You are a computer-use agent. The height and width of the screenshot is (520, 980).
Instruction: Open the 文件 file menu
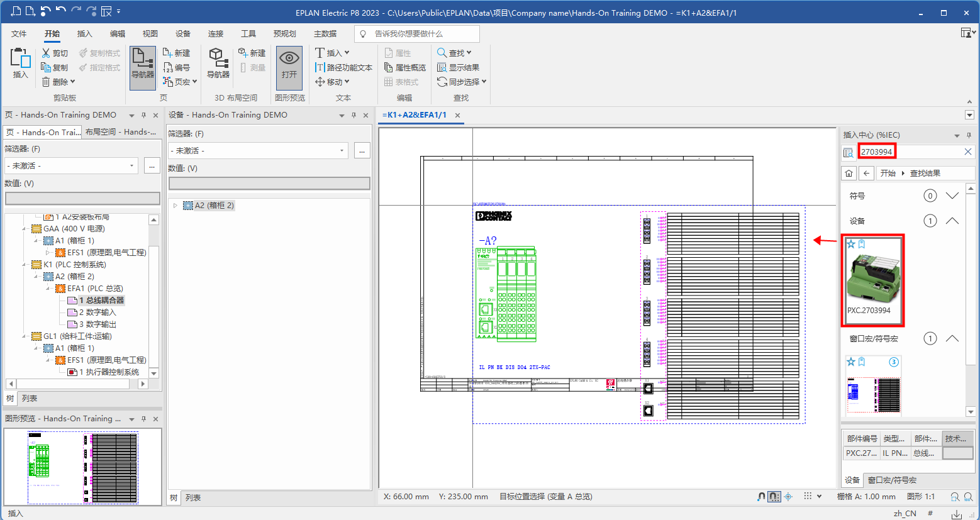(19, 33)
